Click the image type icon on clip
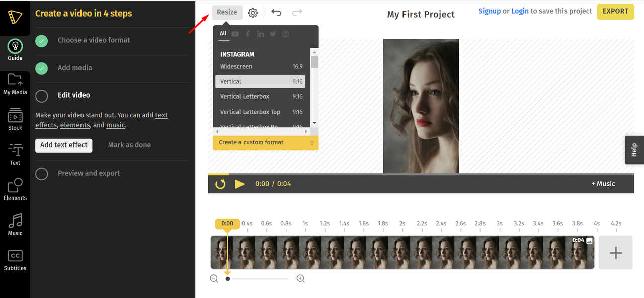644x298 pixels. pos(590,241)
